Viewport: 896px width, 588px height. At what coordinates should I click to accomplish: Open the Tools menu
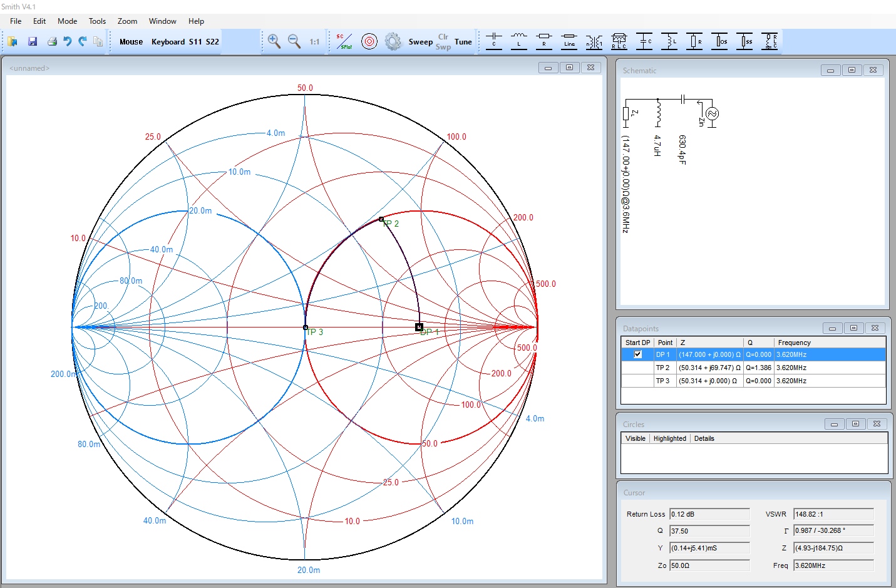97,21
